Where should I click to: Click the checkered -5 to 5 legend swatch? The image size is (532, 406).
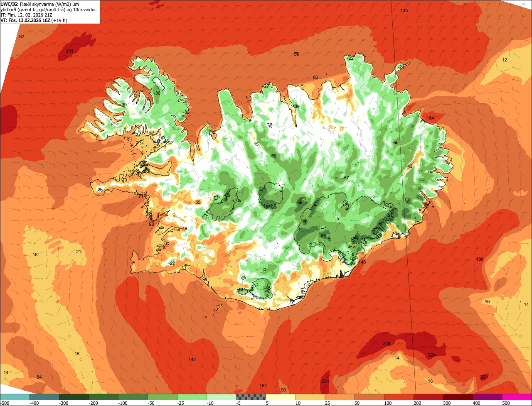coord(251,397)
